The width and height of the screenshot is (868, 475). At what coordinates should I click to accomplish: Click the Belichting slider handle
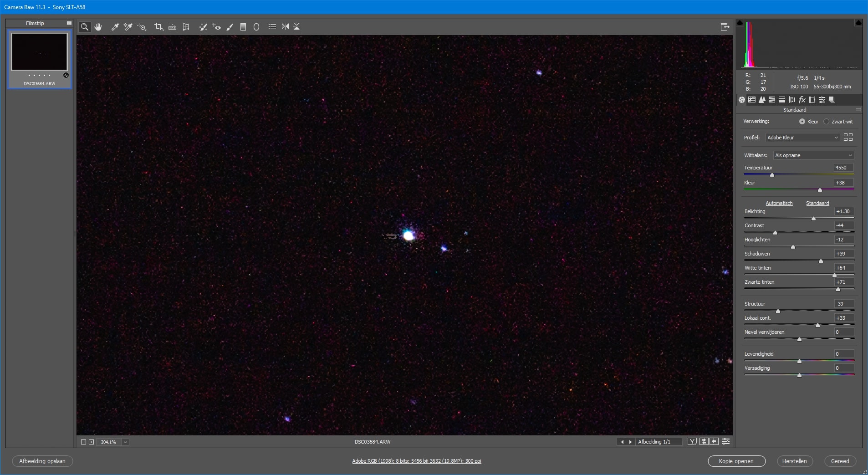tap(813, 219)
